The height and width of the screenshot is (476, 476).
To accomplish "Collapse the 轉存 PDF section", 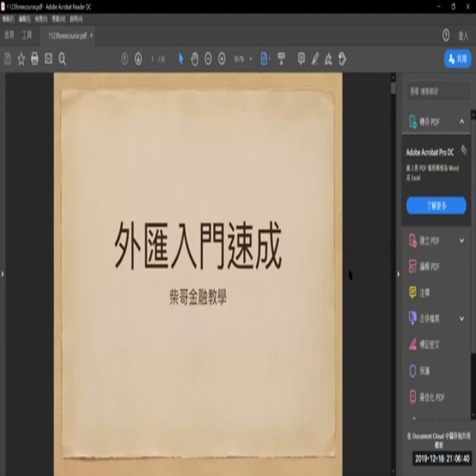I will tap(461, 122).
